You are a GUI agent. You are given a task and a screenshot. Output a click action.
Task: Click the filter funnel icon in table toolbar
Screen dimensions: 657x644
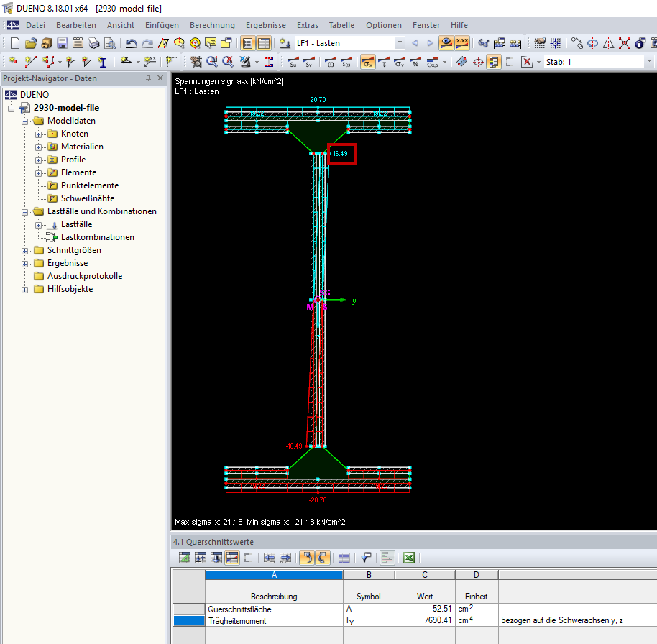(x=365, y=557)
